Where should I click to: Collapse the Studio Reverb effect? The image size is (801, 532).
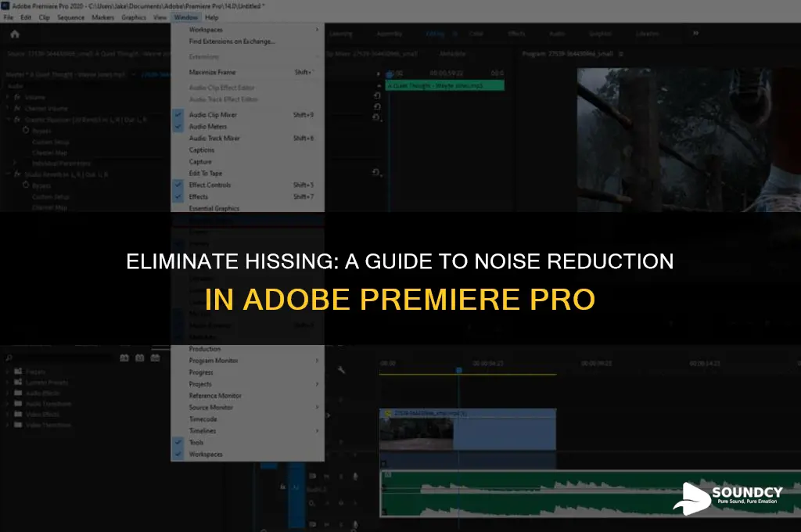coord(8,174)
